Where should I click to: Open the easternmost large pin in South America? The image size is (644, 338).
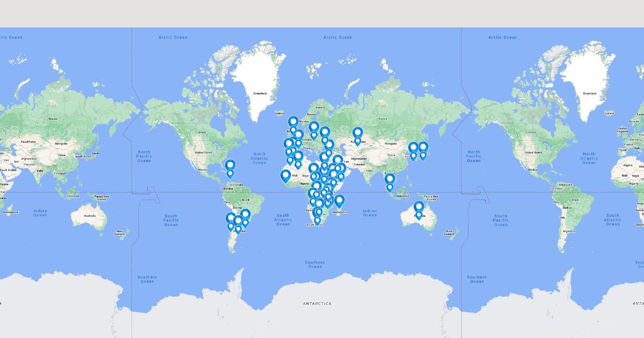click(x=245, y=215)
